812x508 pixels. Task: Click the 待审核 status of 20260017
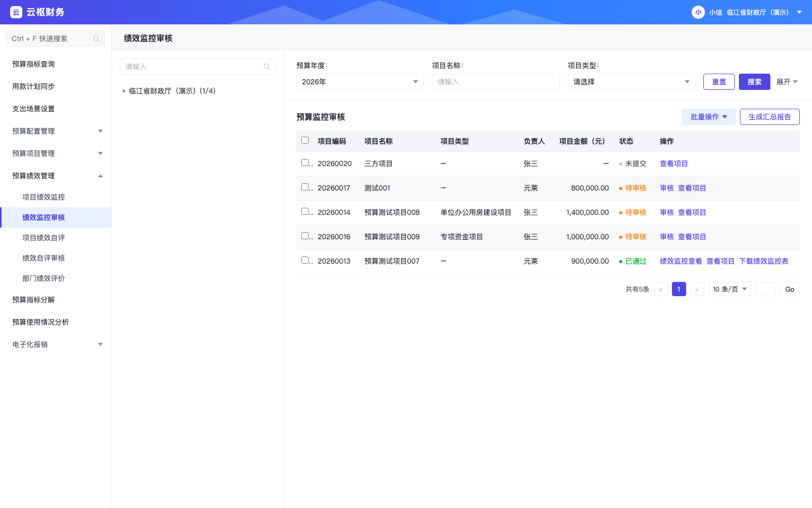[633, 188]
